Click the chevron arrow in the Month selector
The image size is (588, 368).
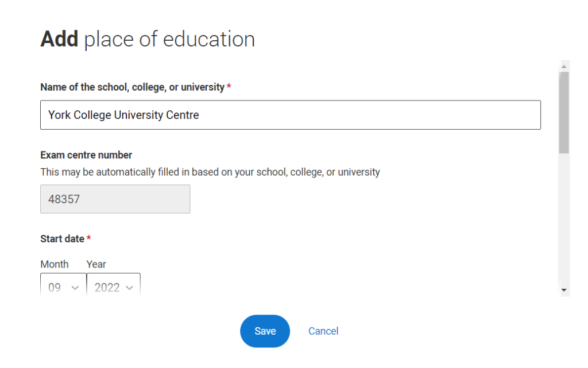tap(75, 288)
